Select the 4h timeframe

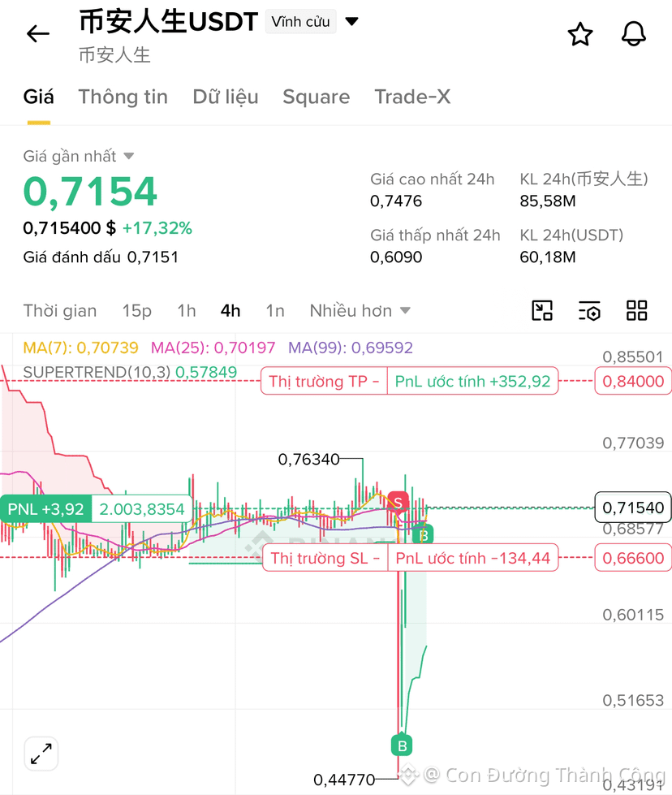tap(230, 311)
